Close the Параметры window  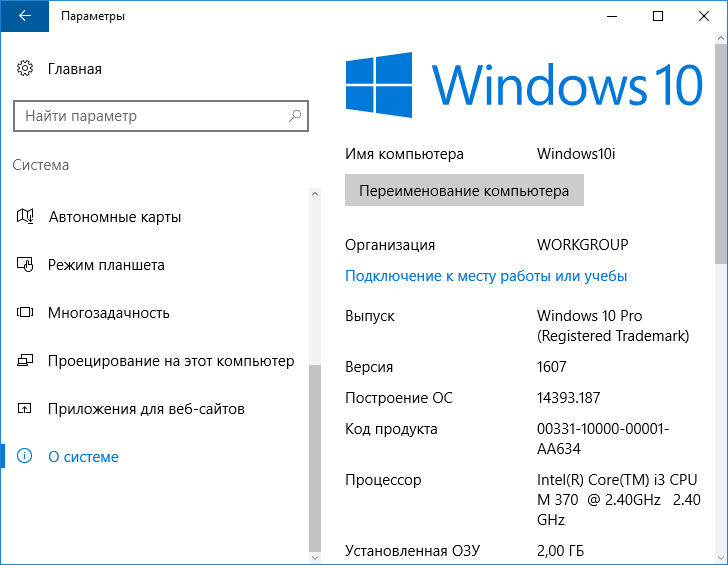click(x=703, y=16)
